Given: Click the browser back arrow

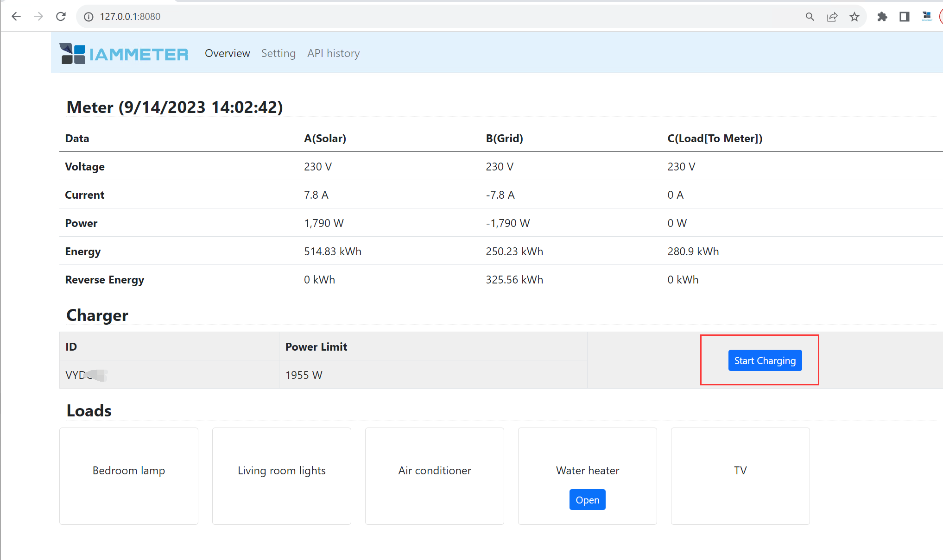Looking at the screenshot, I should 16,17.
